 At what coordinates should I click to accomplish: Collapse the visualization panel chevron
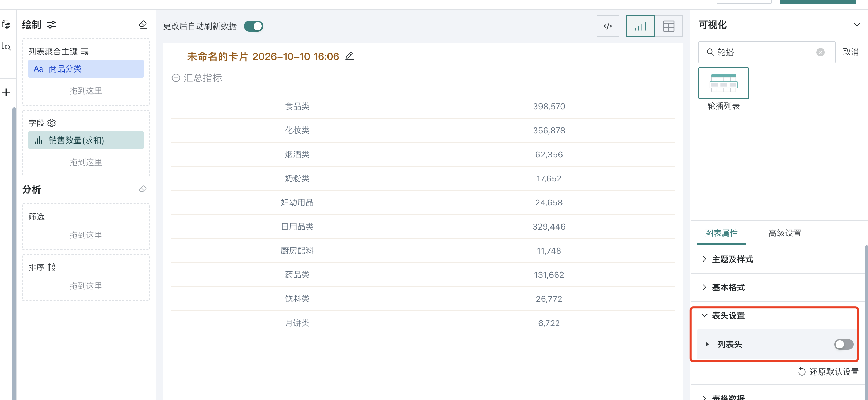857,25
